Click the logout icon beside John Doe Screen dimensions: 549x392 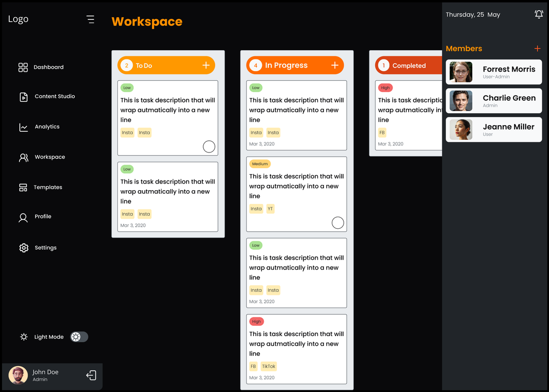[x=91, y=375]
